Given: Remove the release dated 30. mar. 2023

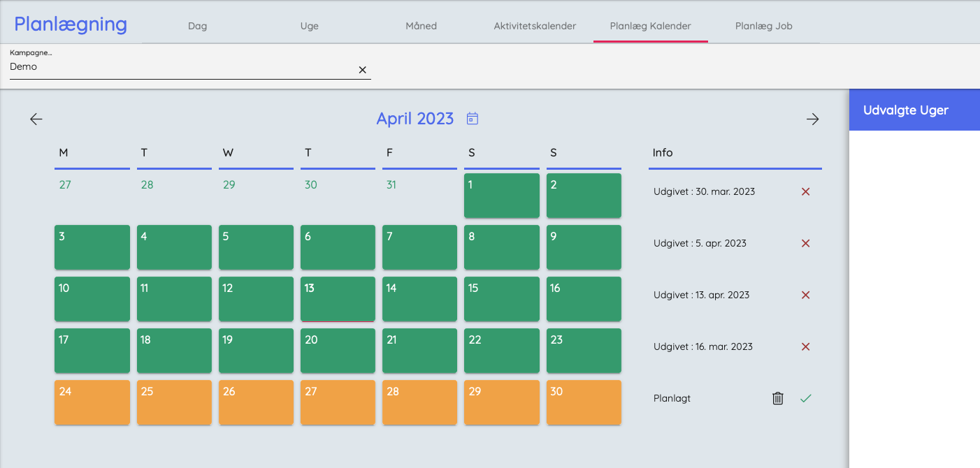Looking at the screenshot, I should point(805,191).
